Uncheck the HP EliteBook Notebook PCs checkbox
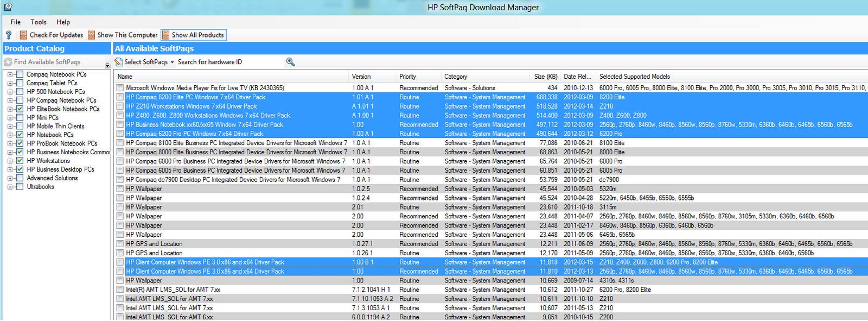The width and height of the screenshot is (868, 321). 20,109
